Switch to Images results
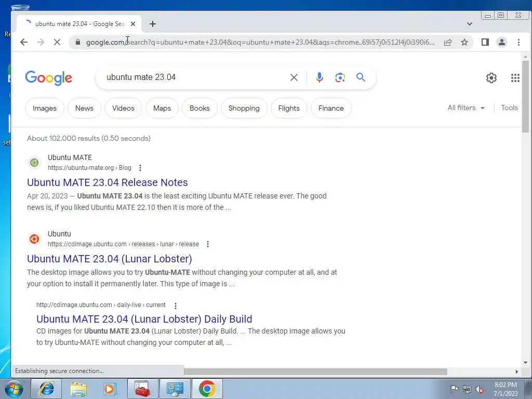The width and height of the screenshot is (532, 399). coord(45,108)
